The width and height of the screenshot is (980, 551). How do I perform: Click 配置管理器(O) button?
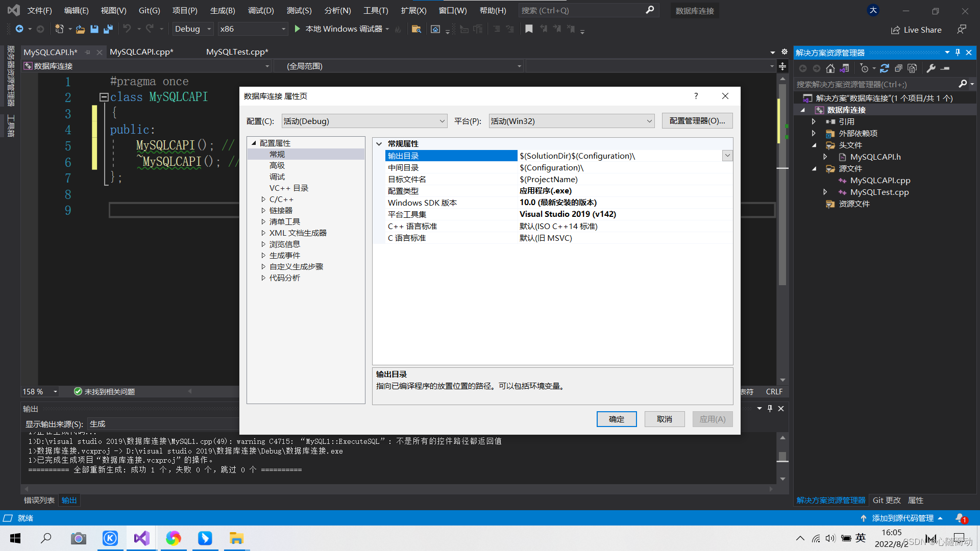697,120
